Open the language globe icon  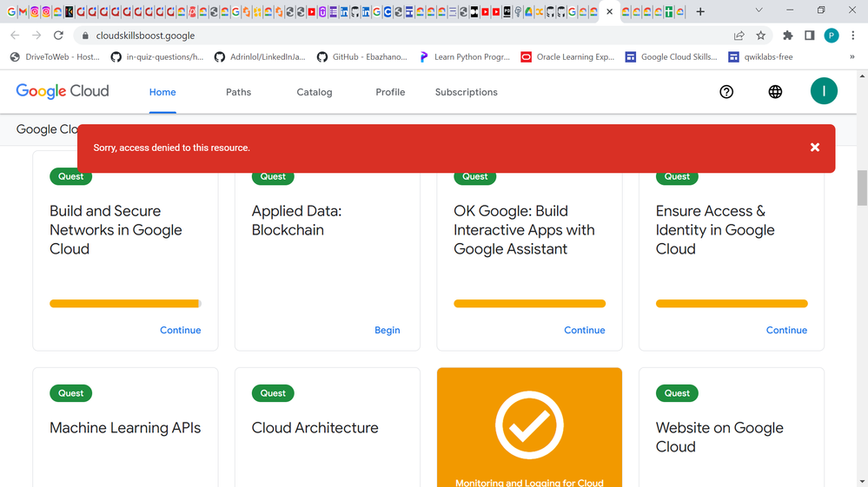tap(775, 92)
